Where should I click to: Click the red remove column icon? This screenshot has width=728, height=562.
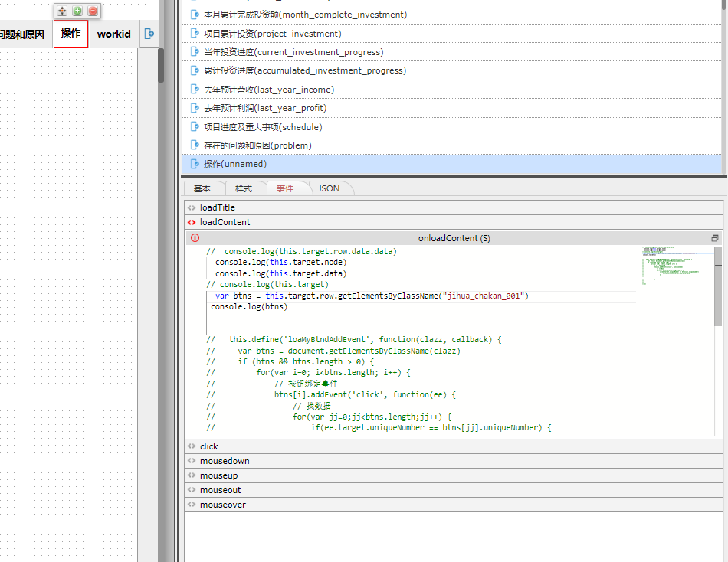93,11
